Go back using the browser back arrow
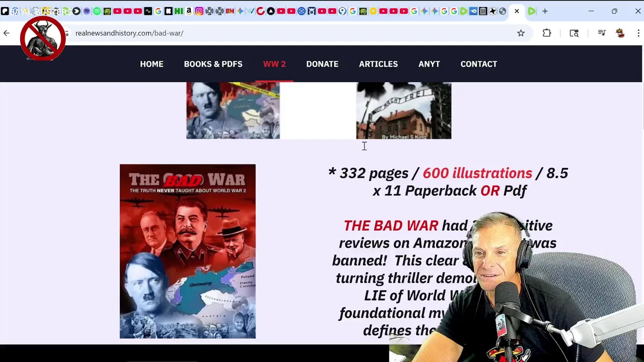 tap(7, 33)
